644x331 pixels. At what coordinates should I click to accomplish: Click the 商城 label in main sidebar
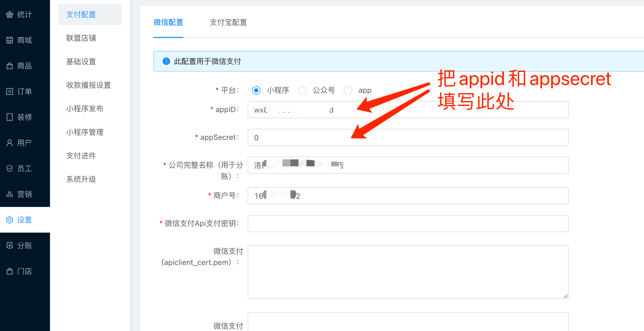25,40
